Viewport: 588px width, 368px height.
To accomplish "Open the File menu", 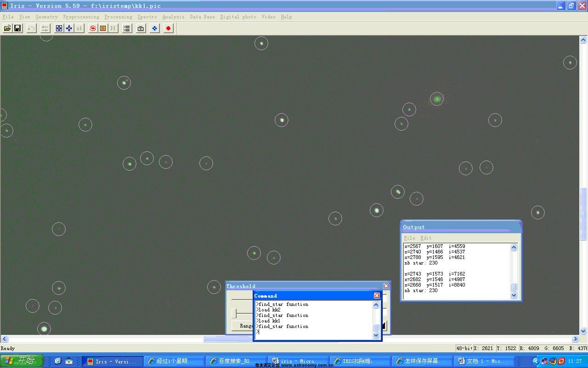I will [8, 17].
